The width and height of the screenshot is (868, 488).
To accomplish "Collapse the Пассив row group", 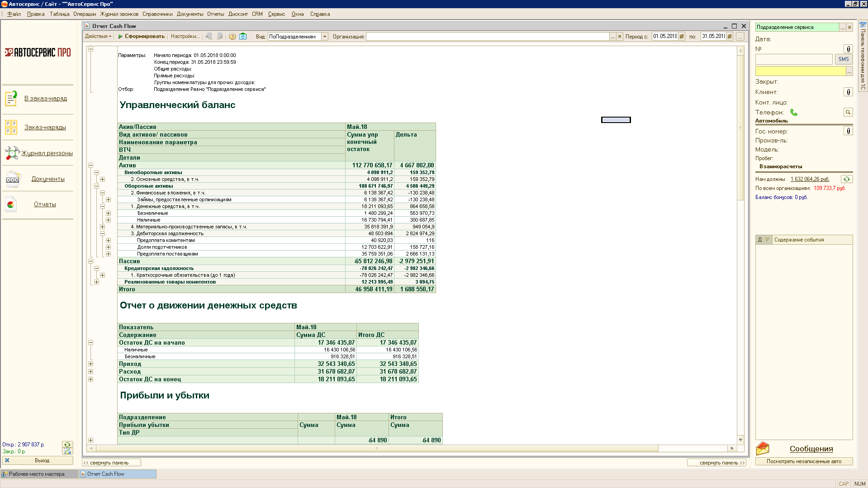I will [x=90, y=261].
